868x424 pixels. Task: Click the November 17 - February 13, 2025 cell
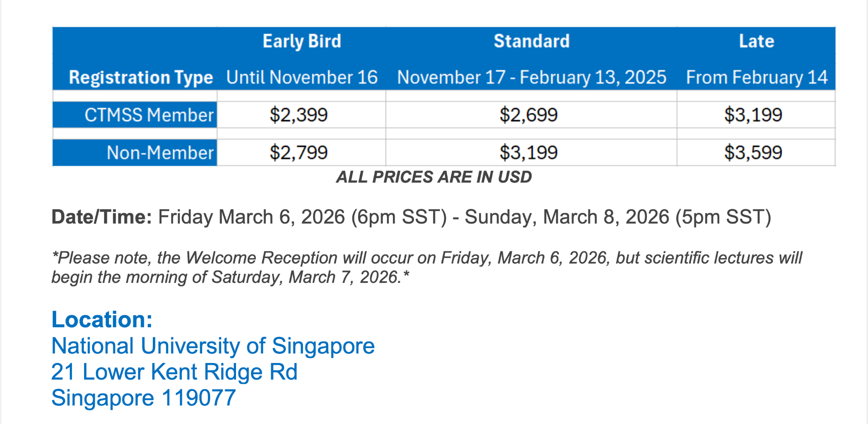pos(531,77)
